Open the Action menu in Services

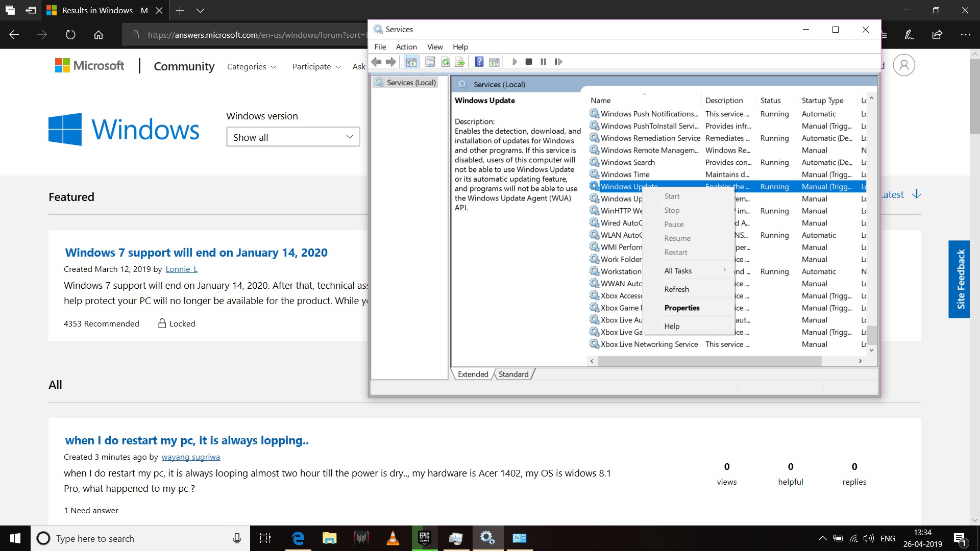point(406,46)
